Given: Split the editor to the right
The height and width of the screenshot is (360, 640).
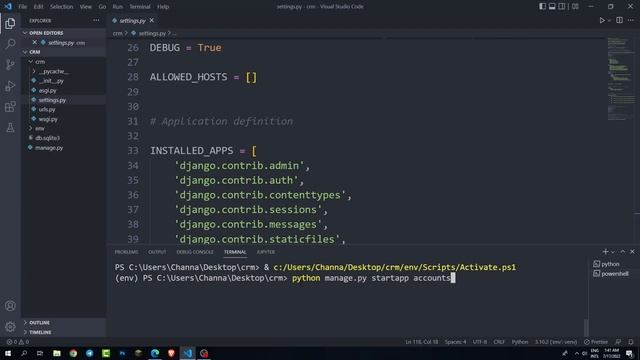Looking at the screenshot, I should 619,20.
